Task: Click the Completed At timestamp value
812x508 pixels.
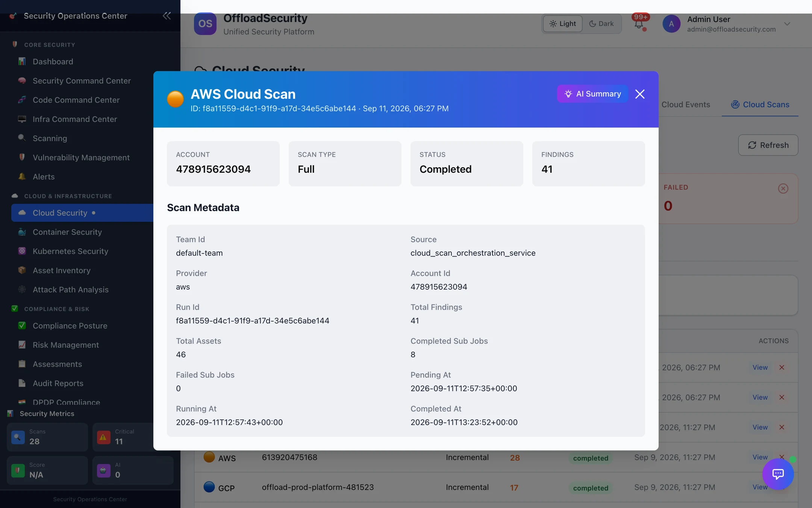Action: click(464, 422)
